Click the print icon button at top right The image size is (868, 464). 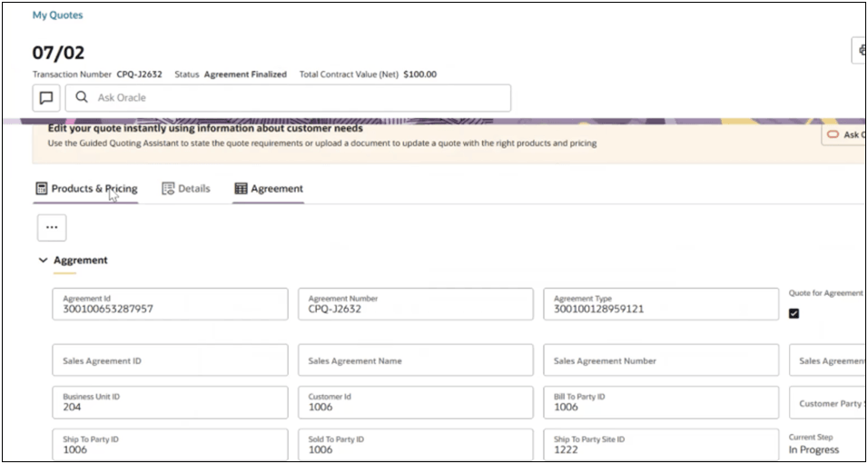(x=859, y=51)
